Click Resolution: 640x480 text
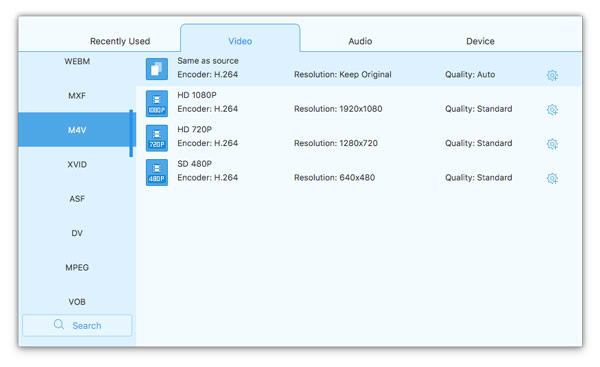Image resolution: width=600 pixels, height=367 pixels. click(334, 178)
